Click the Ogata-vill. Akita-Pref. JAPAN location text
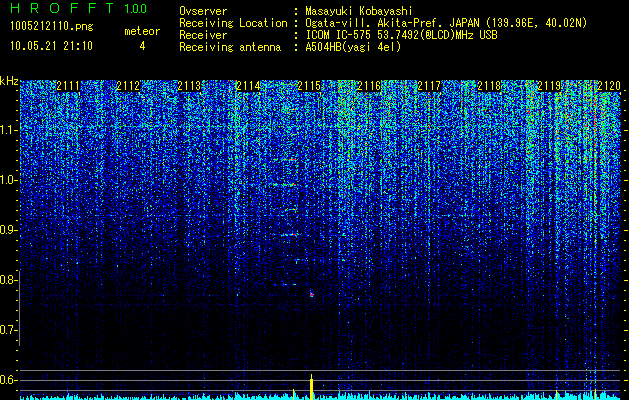This screenshot has width=629, height=400. pyautogui.click(x=446, y=23)
